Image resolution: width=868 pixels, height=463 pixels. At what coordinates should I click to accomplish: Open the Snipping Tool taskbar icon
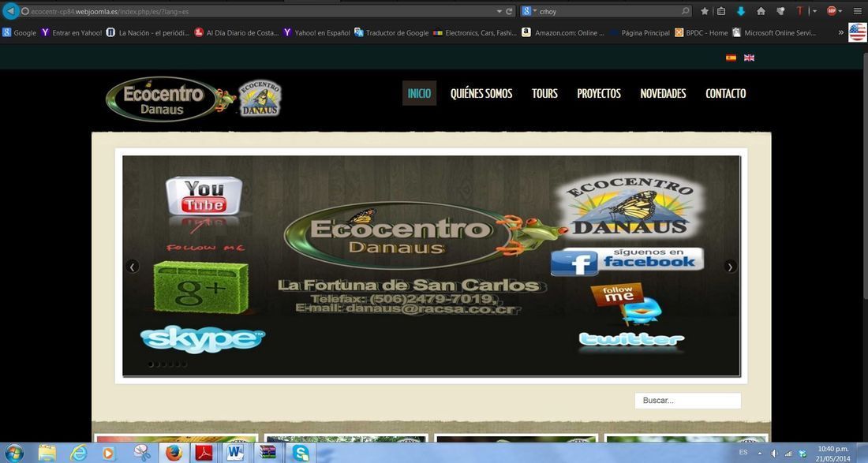click(142, 453)
